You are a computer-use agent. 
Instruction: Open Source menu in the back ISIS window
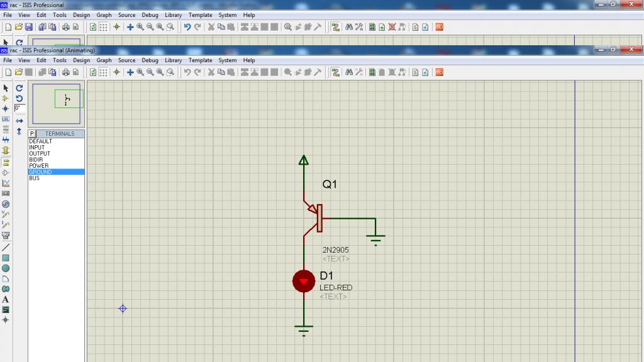126,15
